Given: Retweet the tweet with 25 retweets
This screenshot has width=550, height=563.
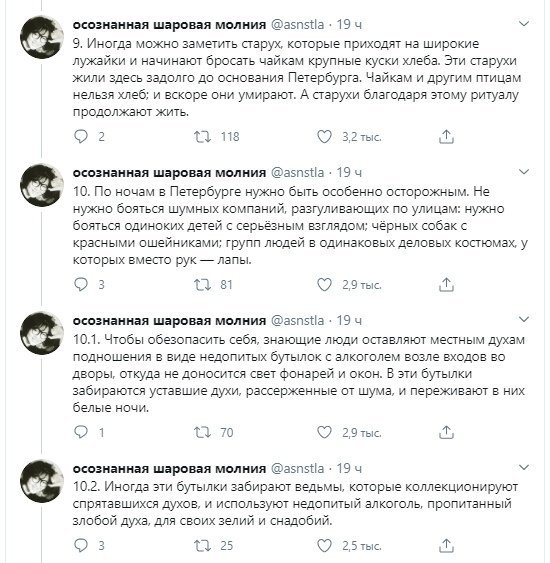Looking at the screenshot, I should (202, 545).
